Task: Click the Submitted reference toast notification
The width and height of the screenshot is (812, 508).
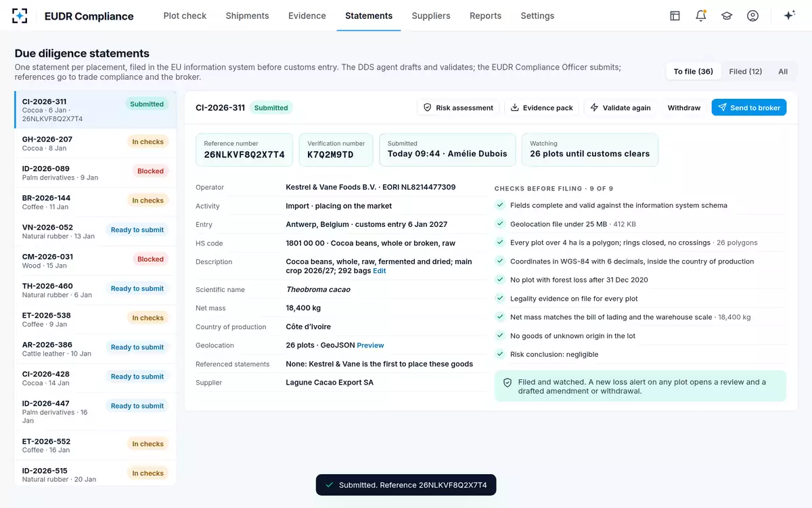Action: 406,485
